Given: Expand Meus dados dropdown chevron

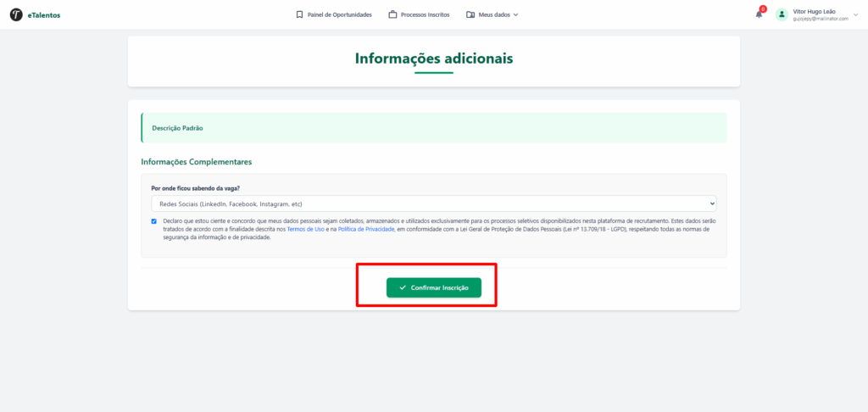Looking at the screenshot, I should (x=515, y=15).
